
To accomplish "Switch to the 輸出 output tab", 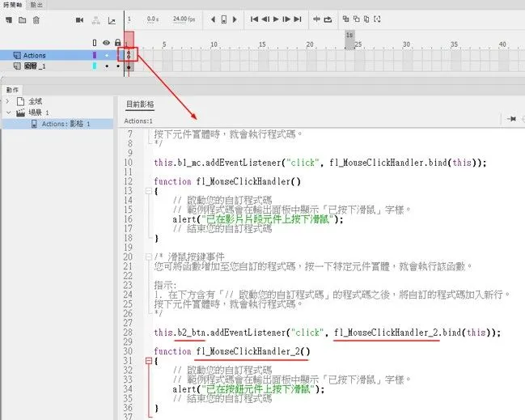I will tap(36, 5).
